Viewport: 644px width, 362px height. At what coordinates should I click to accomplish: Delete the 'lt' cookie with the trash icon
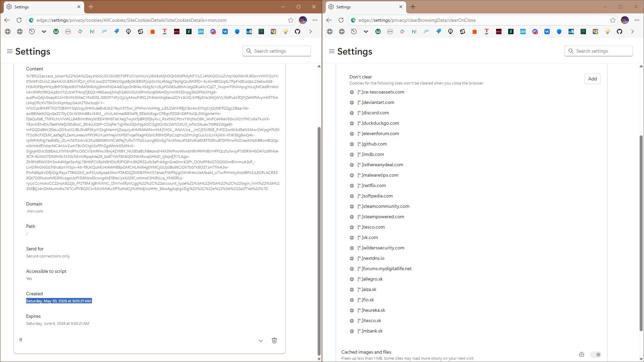[274, 341]
